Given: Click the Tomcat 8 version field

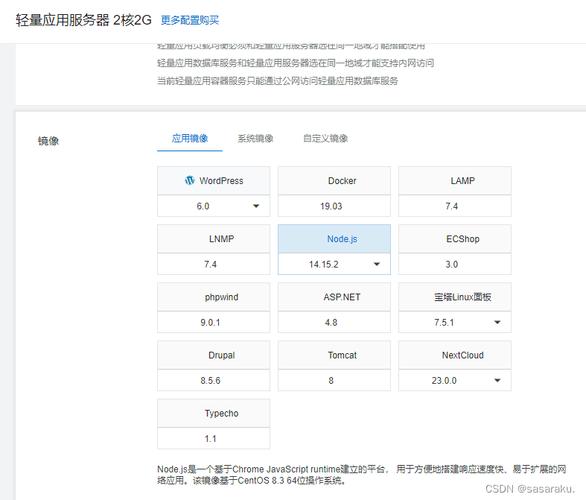Looking at the screenshot, I should [x=334, y=380].
